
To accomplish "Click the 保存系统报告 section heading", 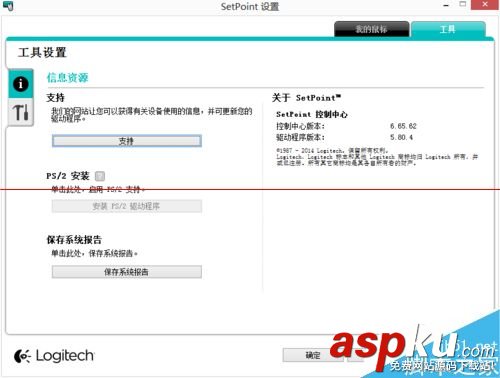I will point(74,239).
